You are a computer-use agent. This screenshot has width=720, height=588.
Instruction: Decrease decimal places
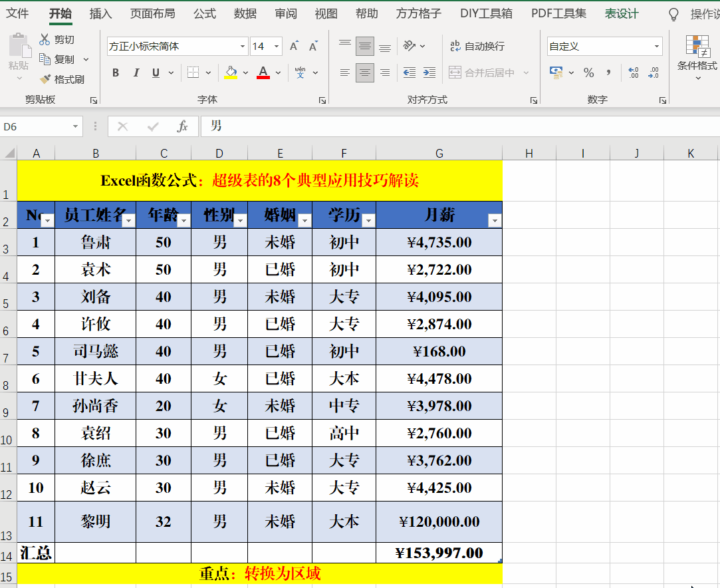[x=654, y=73]
